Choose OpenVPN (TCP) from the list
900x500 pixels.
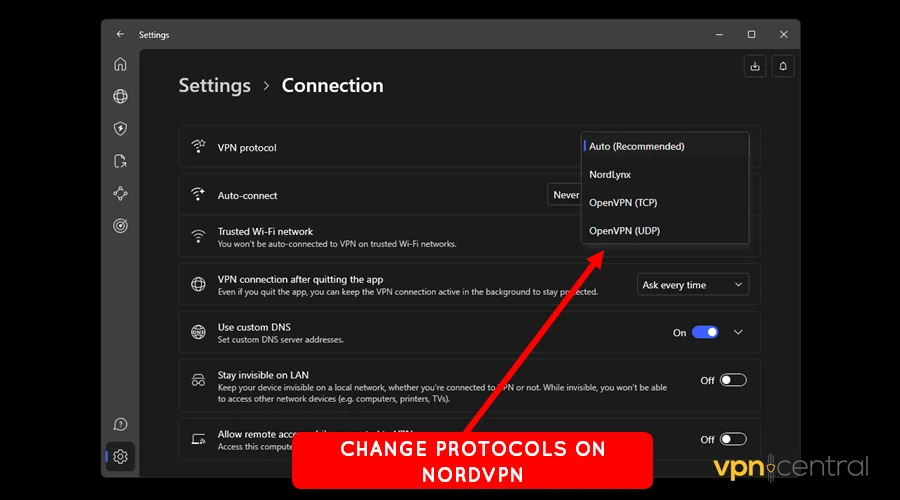(x=622, y=203)
